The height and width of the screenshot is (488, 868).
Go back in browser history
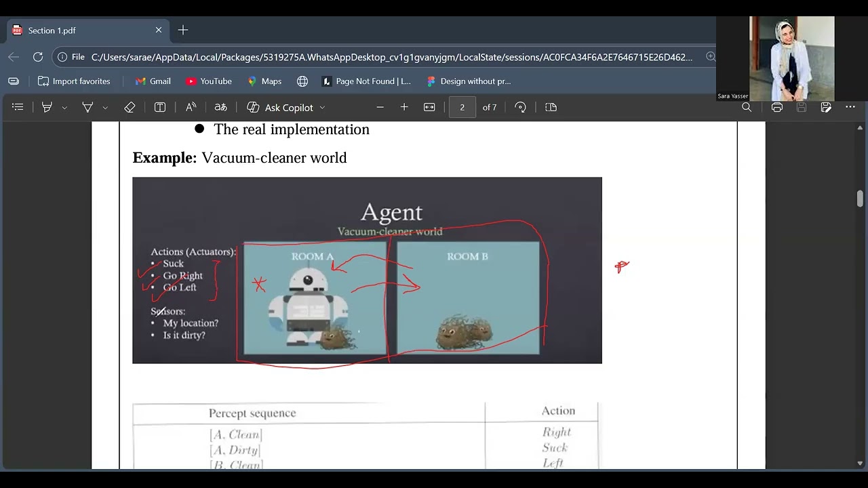(14, 57)
